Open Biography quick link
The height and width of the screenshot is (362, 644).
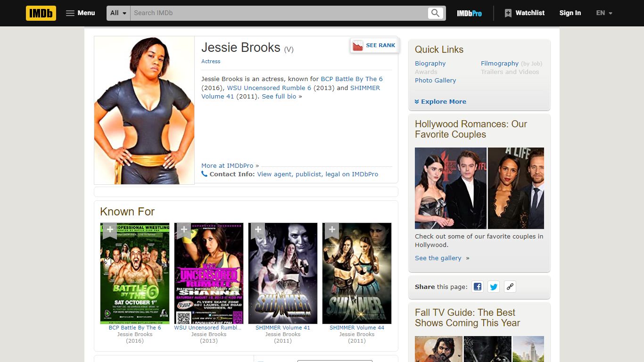point(430,64)
